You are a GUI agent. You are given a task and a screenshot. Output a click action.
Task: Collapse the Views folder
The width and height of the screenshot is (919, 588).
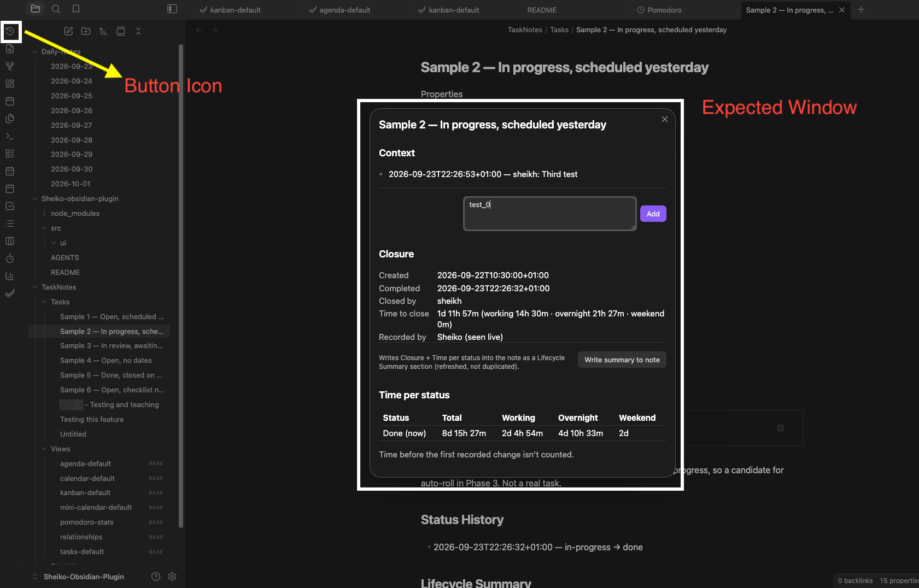coord(44,449)
